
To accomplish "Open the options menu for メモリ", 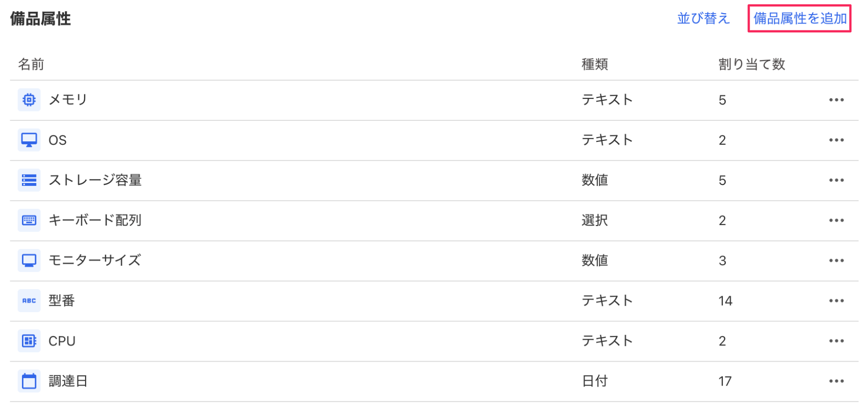I will coord(837,99).
